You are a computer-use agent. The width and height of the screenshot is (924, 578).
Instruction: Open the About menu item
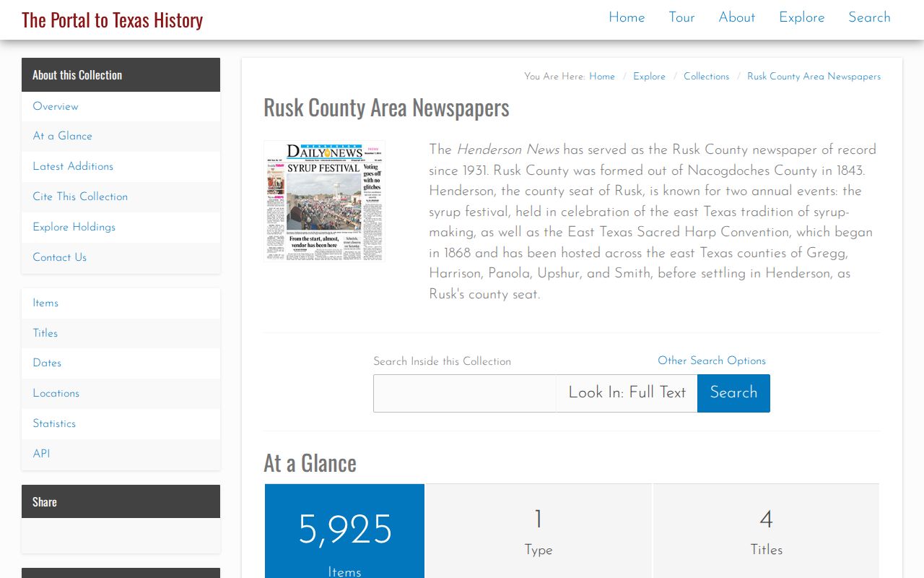click(736, 17)
